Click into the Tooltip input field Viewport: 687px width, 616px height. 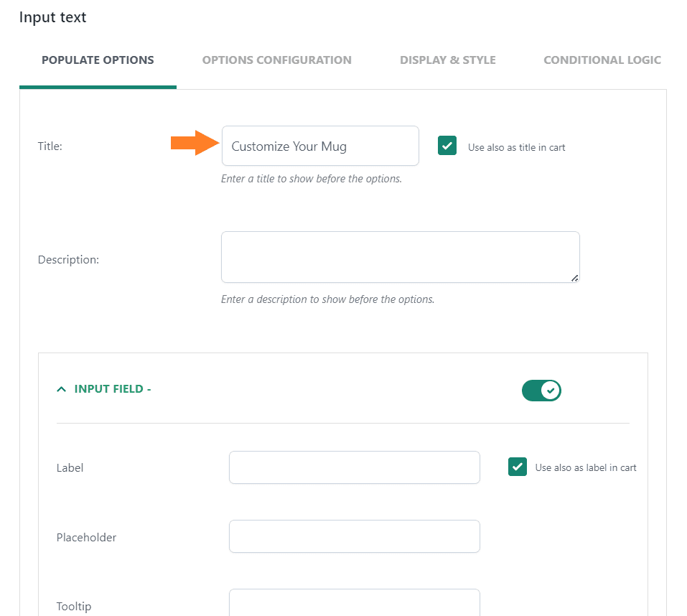pos(355,603)
